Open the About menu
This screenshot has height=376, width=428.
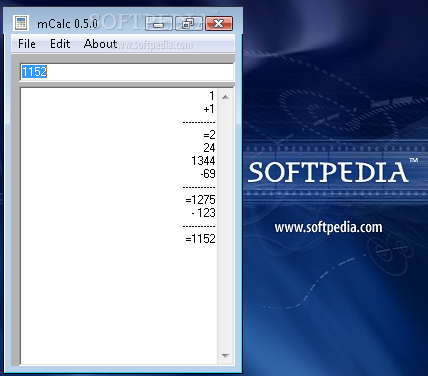point(100,44)
